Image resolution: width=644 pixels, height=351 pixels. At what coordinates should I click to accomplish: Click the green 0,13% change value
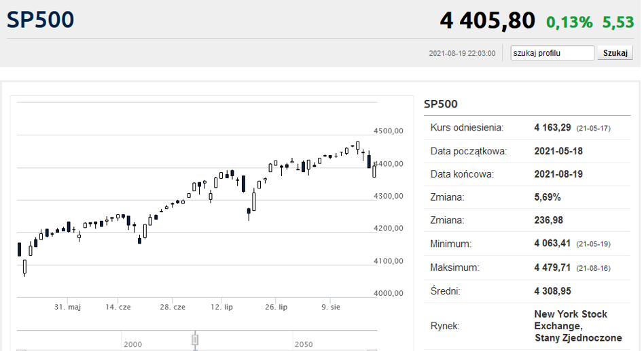[x=569, y=22]
